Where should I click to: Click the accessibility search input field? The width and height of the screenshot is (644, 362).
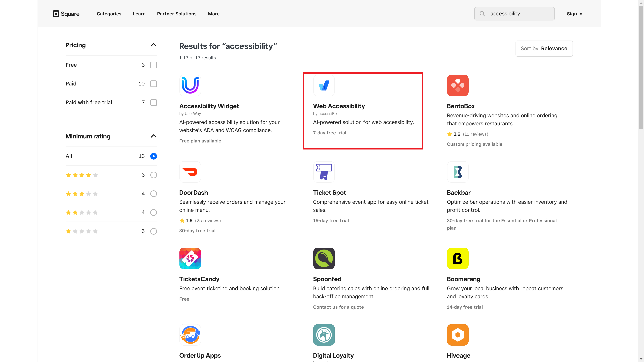pos(520,14)
